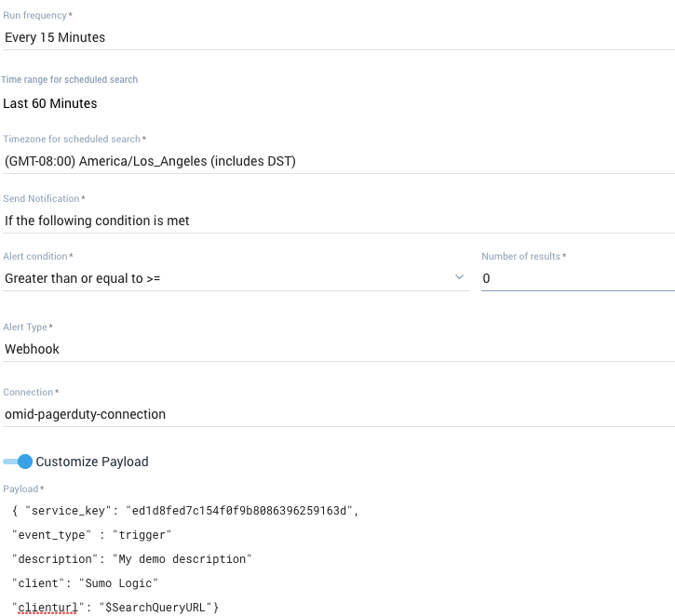Click the service_key line in the payload

point(185,511)
